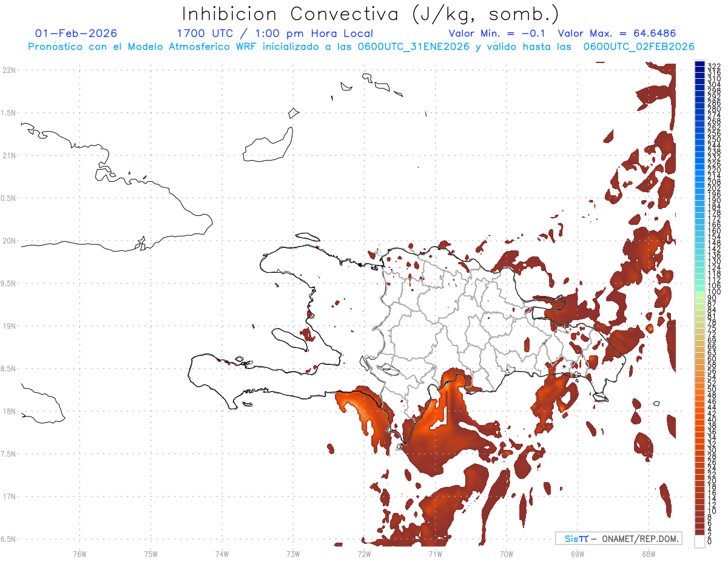The height and width of the screenshot is (562, 728).
Task: Select the date text '01-Feb-2026'
Action: [x=76, y=33]
